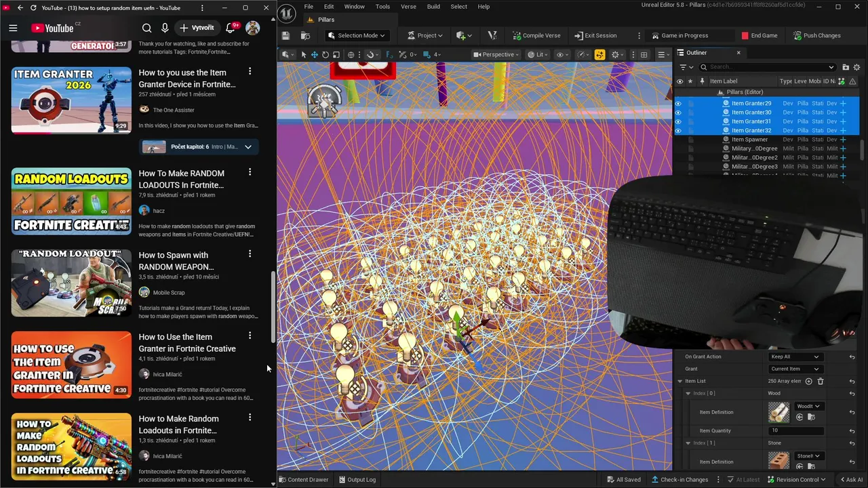Select the Translate move gizmo tool
The width and height of the screenshot is (868, 488).
pyautogui.click(x=315, y=54)
